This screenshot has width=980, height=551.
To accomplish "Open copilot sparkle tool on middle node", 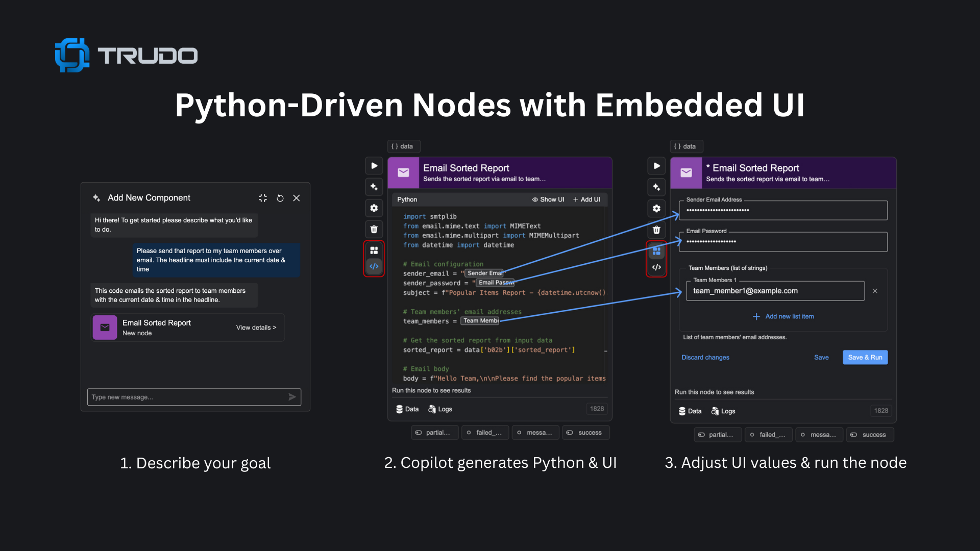I will (374, 187).
